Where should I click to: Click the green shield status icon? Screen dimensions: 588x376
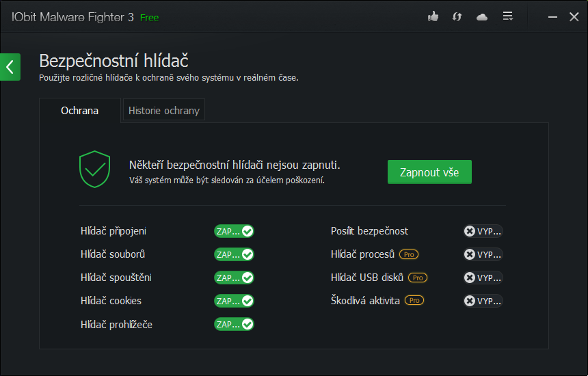(x=94, y=169)
